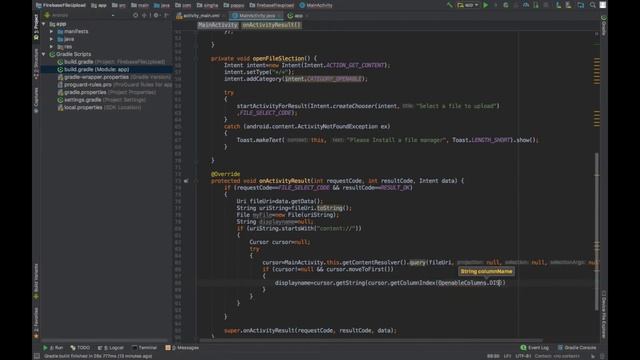Run the app with the green play button
Viewport: 640px width, 360px height.
tap(485, 5)
